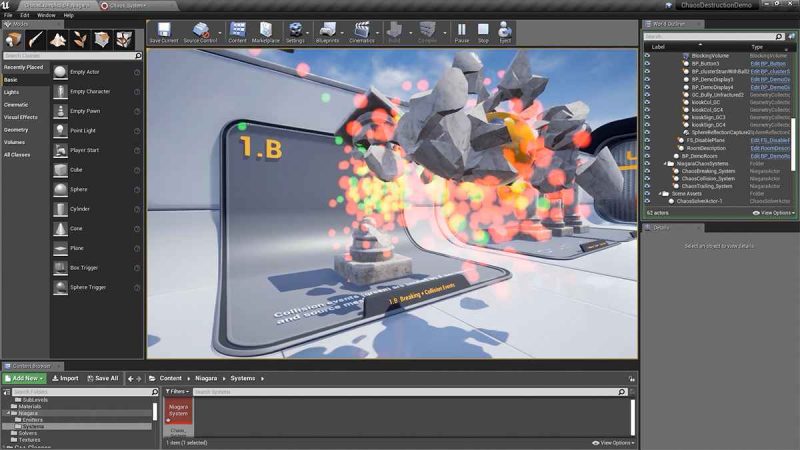Select the Foliage mode icon

[80, 39]
